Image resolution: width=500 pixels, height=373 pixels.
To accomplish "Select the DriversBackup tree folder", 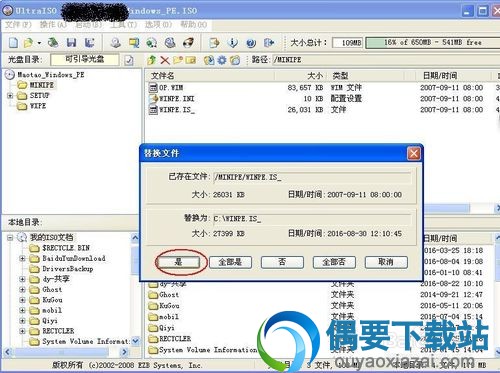I will [61, 269].
